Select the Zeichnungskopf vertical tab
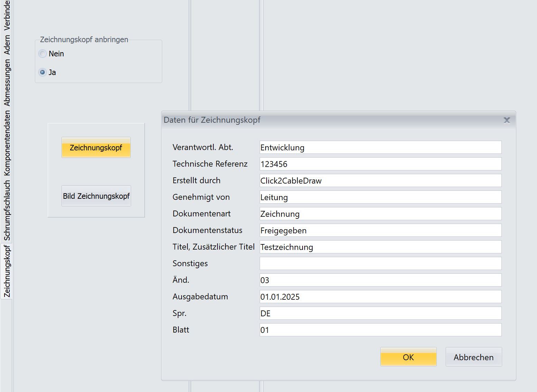The height and width of the screenshot is (392, 537). coord(7,271)
